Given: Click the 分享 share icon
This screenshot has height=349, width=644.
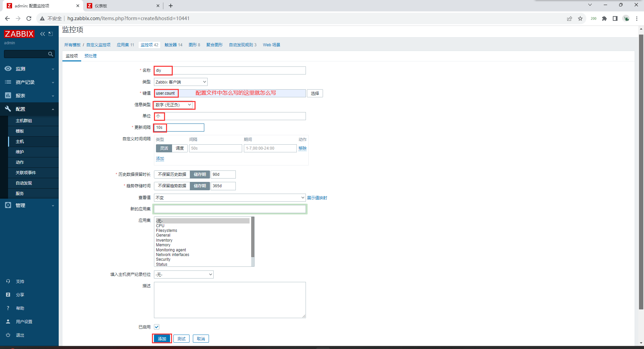Looking at the screenshot, I should 8,295.
